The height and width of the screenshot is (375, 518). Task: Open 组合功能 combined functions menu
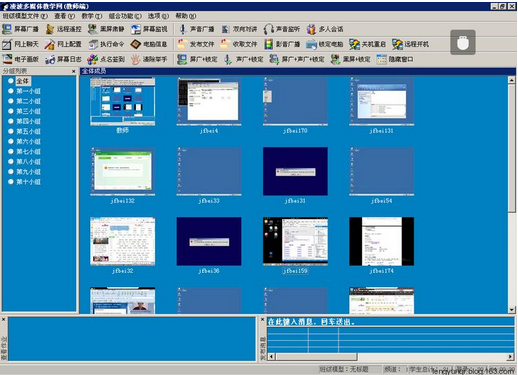pyautogui.click(x=125, y=16)
